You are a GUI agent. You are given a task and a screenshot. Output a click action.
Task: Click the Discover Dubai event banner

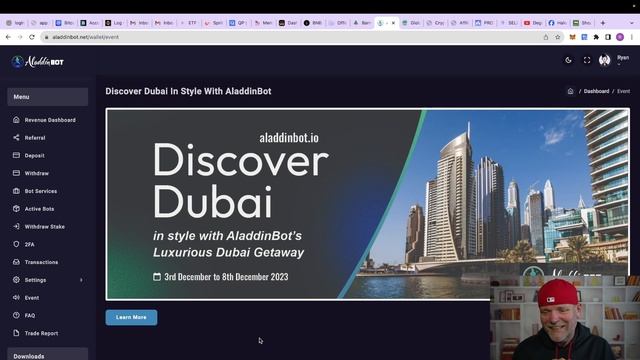click(367, 204)
